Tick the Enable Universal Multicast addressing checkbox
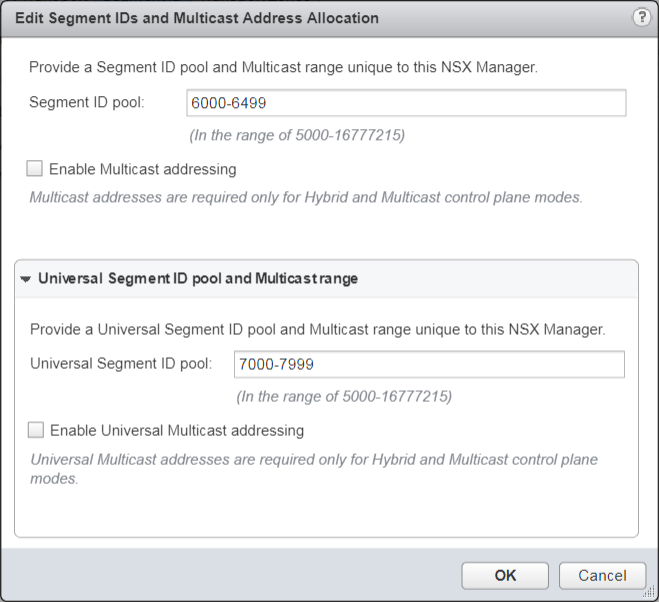This screenshot has height=602, width=659. [x=36, y=430]
